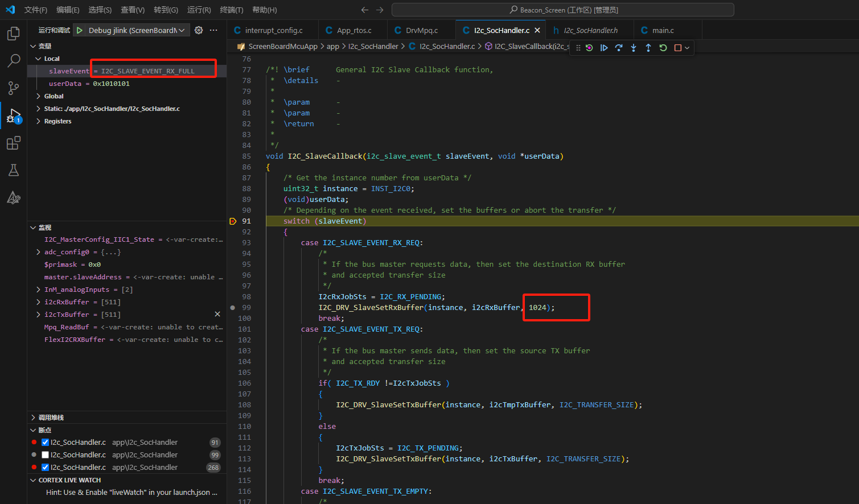This screenshot has height=504, width=859.
Task: Open the Run and Debug view
Action: 14,115
